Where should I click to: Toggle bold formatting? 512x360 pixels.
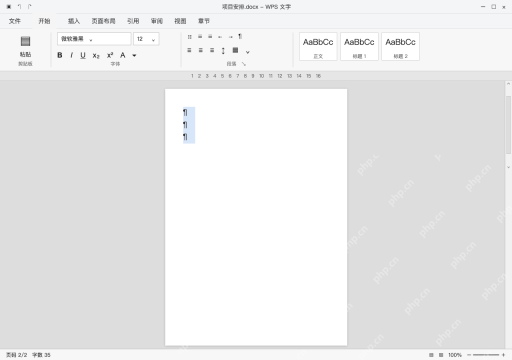coord(60,55)
